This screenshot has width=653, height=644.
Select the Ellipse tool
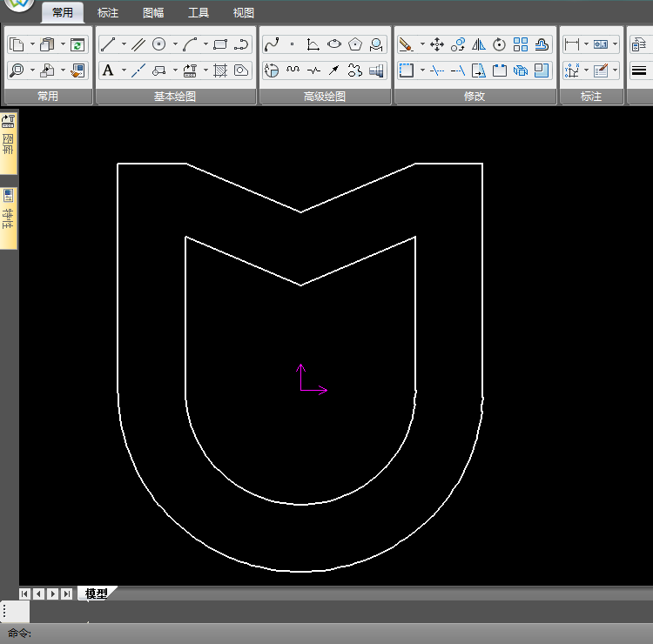[334, 44]
